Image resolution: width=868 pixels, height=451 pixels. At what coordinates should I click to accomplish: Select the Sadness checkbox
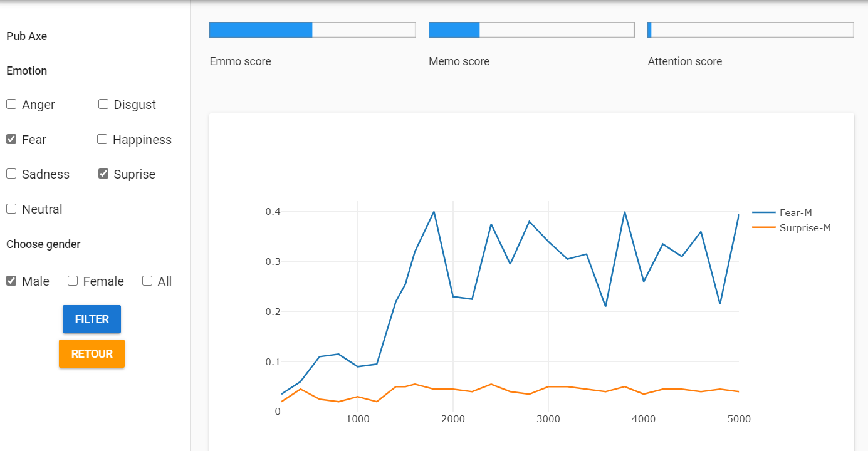[x=11, y=174]
